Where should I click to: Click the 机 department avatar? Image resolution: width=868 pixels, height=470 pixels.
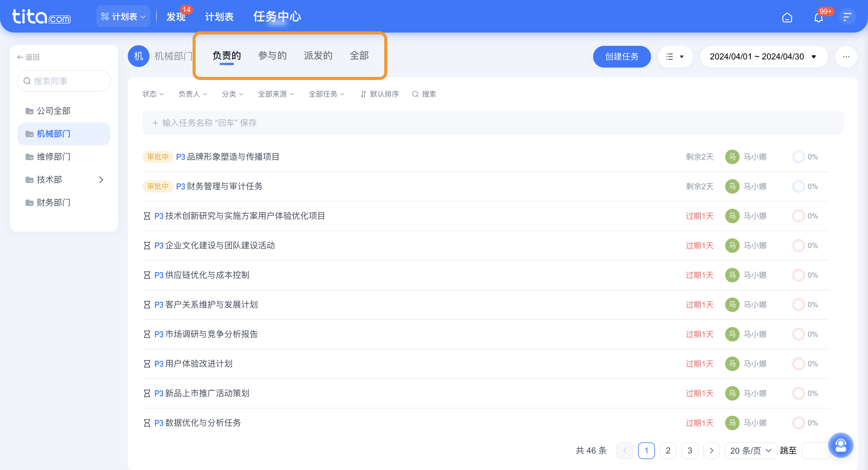click(x=138, y=56)
